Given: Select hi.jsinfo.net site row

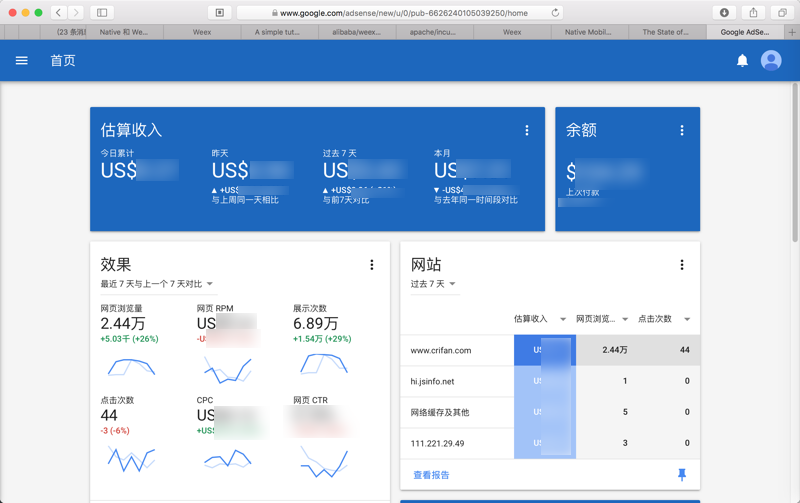Looking at the screenshot, I should (550, 381).
